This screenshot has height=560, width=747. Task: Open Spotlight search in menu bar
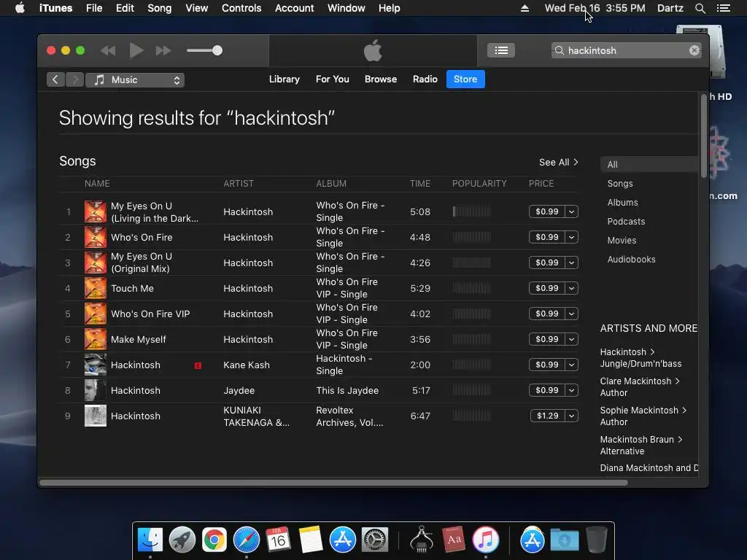(x=700, y=8)
